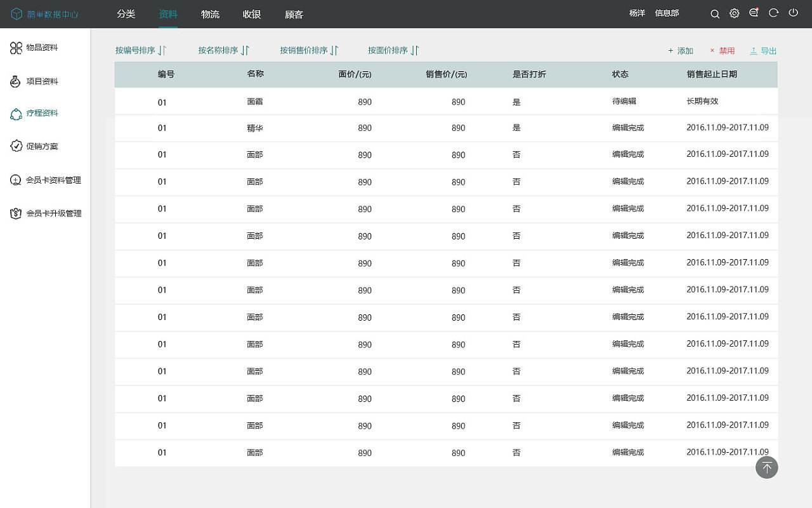This screenshot has height=508, width=812.
Task: Click the 项目资料 flask icon in sidebar
Action: [x=16, y=81]
